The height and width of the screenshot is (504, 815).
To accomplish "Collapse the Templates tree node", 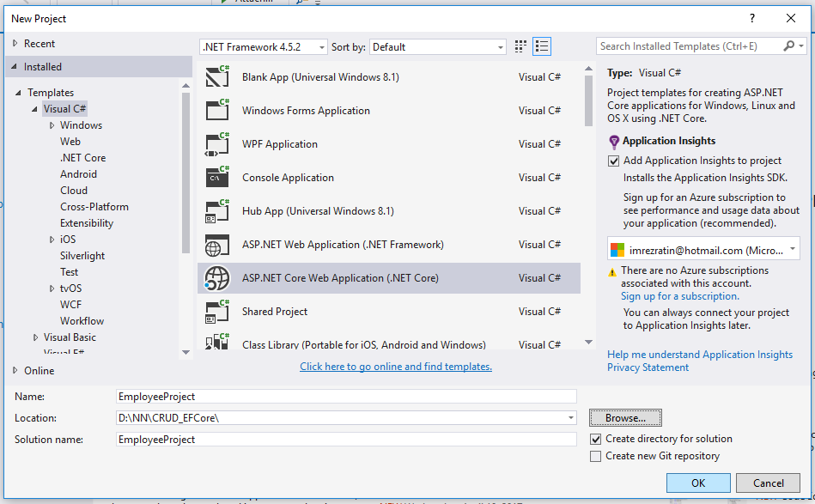I will tap(18, 93).
